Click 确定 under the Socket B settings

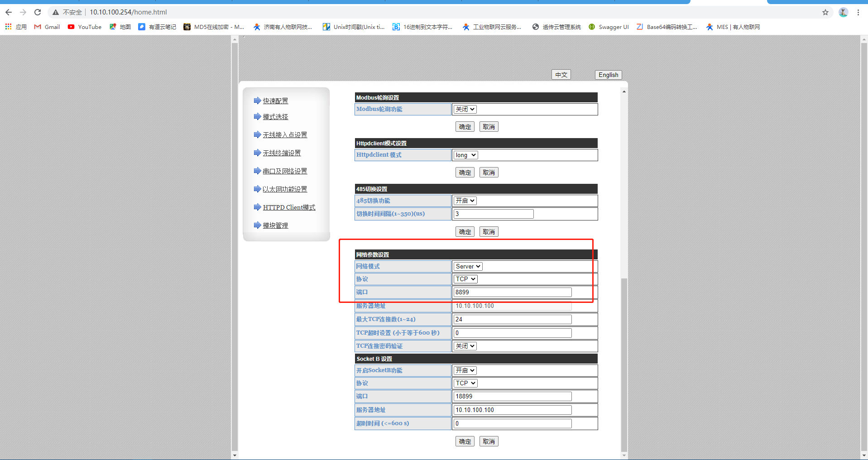click(465, 441)
